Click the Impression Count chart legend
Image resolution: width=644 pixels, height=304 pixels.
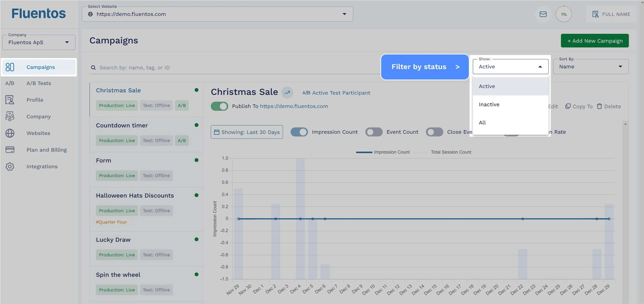click(383, 152)
